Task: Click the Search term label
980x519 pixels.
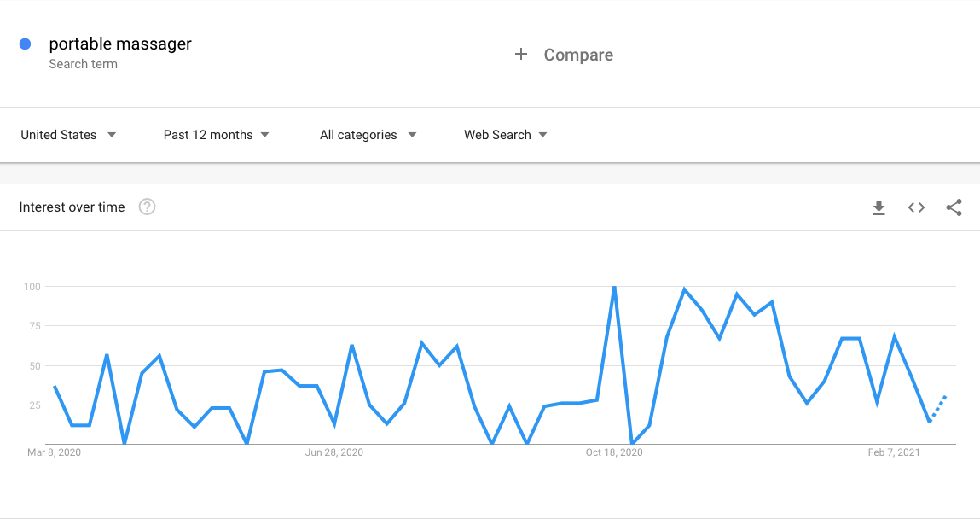Action: pyautogui.click(x=83, y=64)
